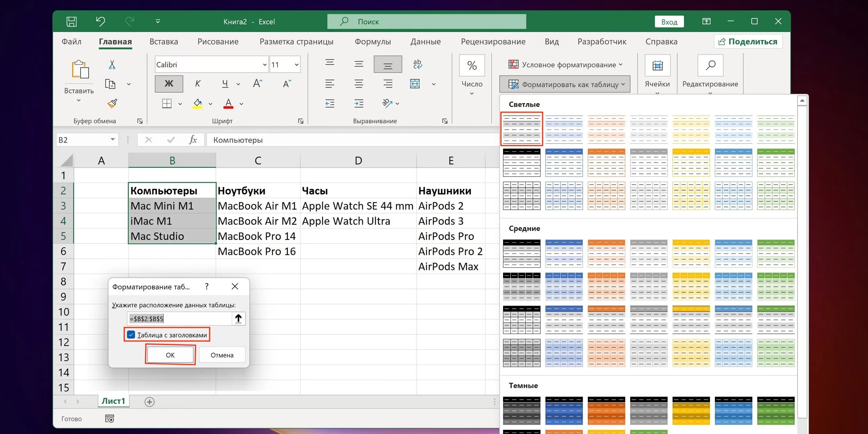The width and height of the screenshot is (868, 434).
Task: Switch to the Разметка страницы tab
Action: tap(297, 42)
